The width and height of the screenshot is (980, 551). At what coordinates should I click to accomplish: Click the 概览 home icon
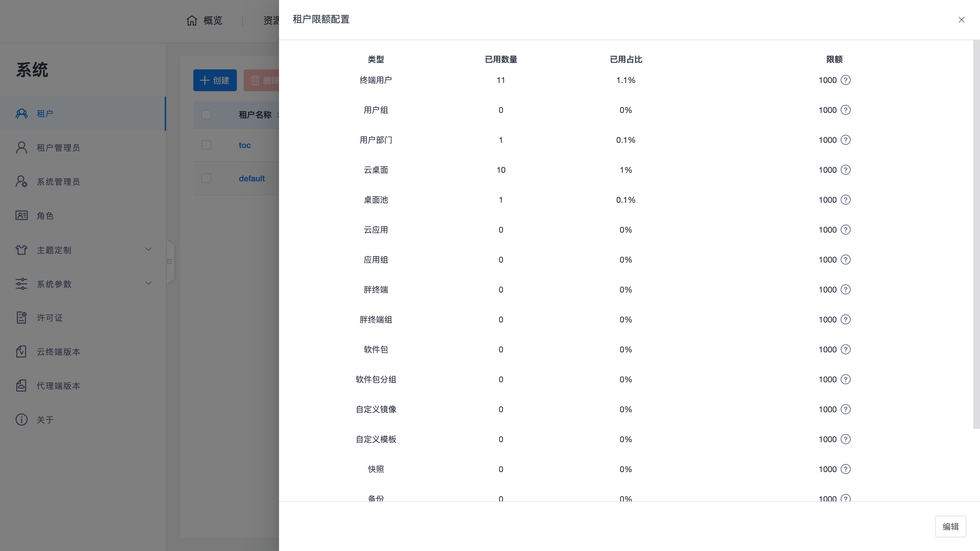(192, 20)
